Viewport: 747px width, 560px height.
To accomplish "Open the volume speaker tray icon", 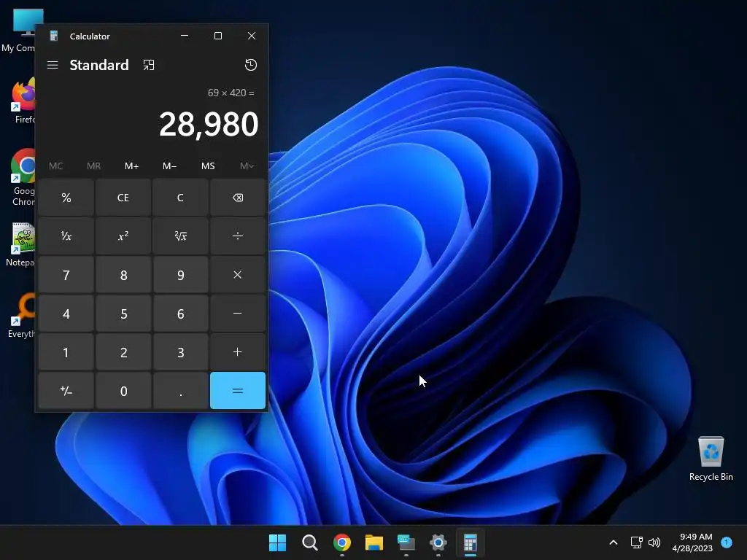I will click(654, 542).
